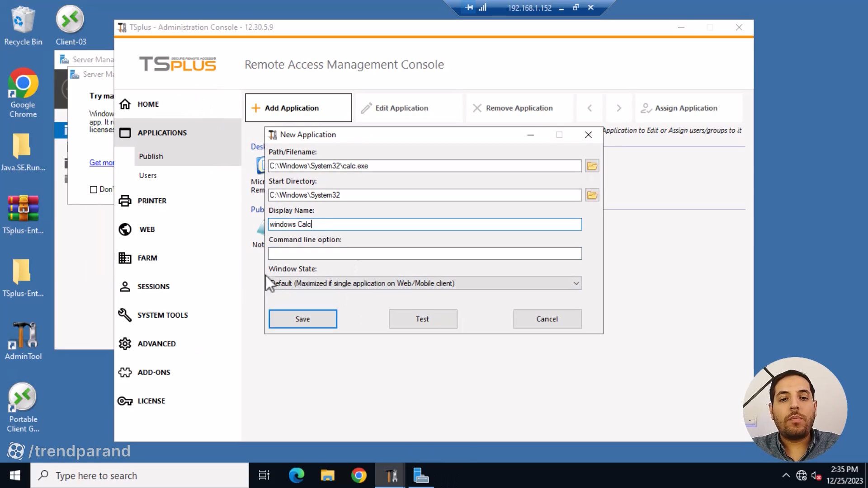The width and height of the screenshot is (868, 488).
Task: Click the Test button
Action: 423,319
